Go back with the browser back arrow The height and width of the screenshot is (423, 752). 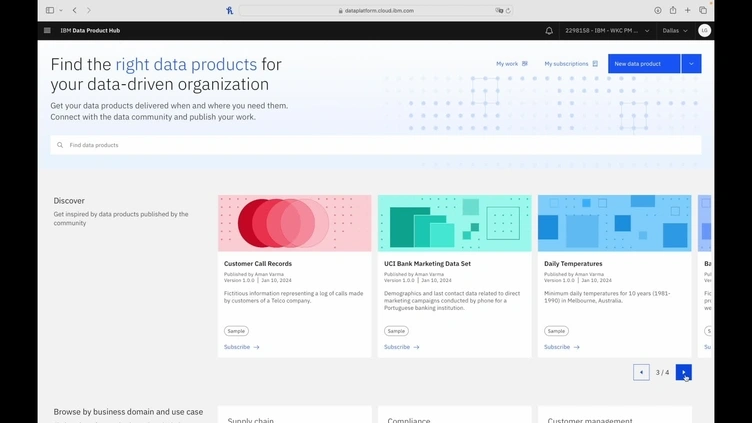75,10
